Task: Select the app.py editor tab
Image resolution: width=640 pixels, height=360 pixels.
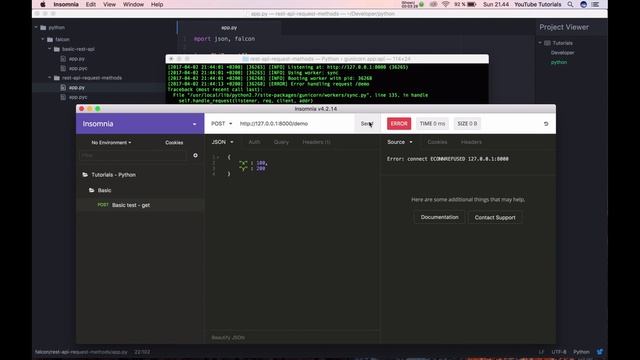Action: [229, 28]
